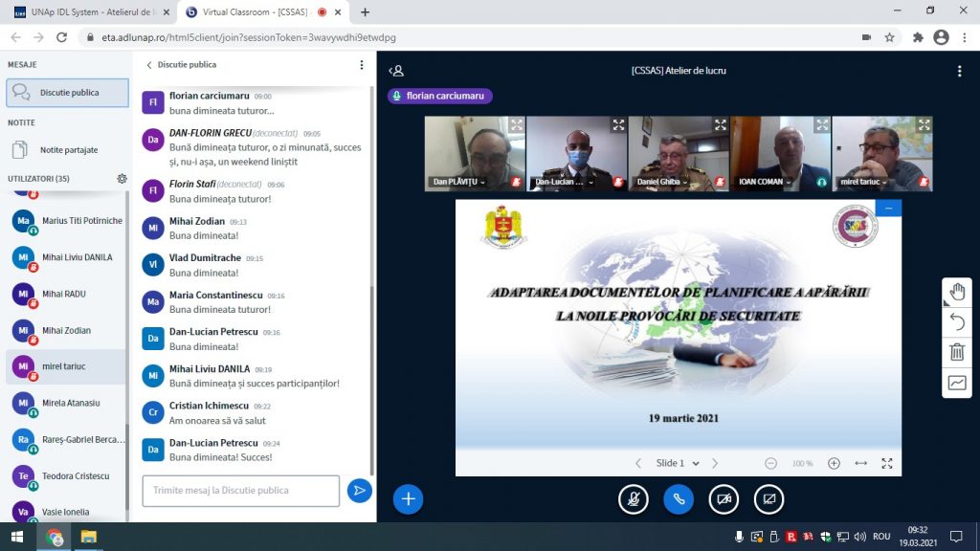Toggle the microphone mute button
Screen dimensions: 980x551
(633, 498)
